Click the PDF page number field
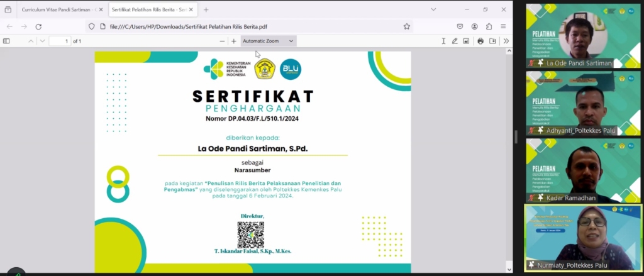 59,41
